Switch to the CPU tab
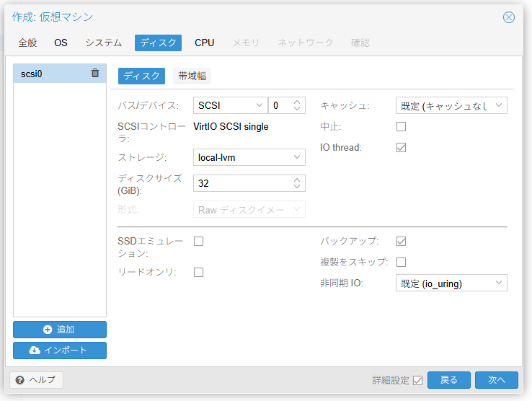Image resolution: width=532 pixels, height=401 pixels. pos(204,43)
